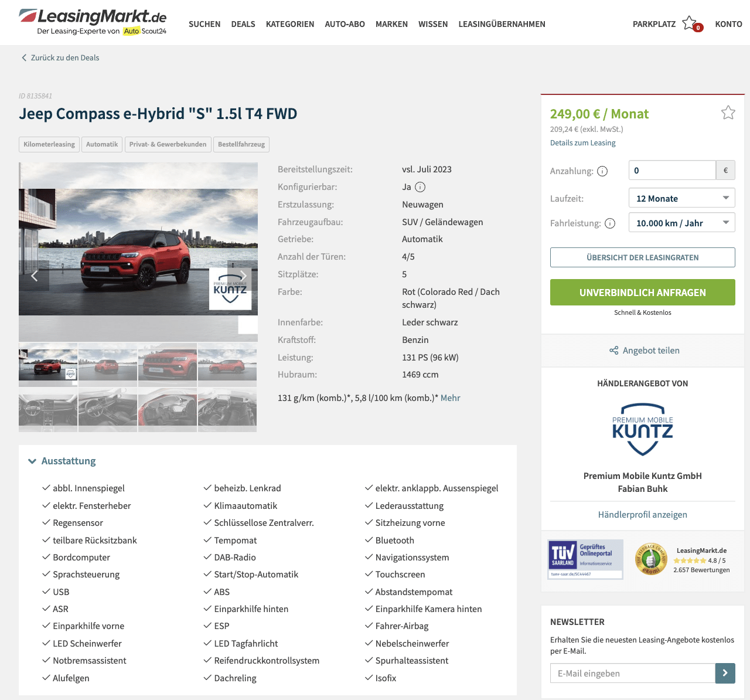Click the Kuntz logo overlay on main photo
750x700 pixels.
(230, 288)
